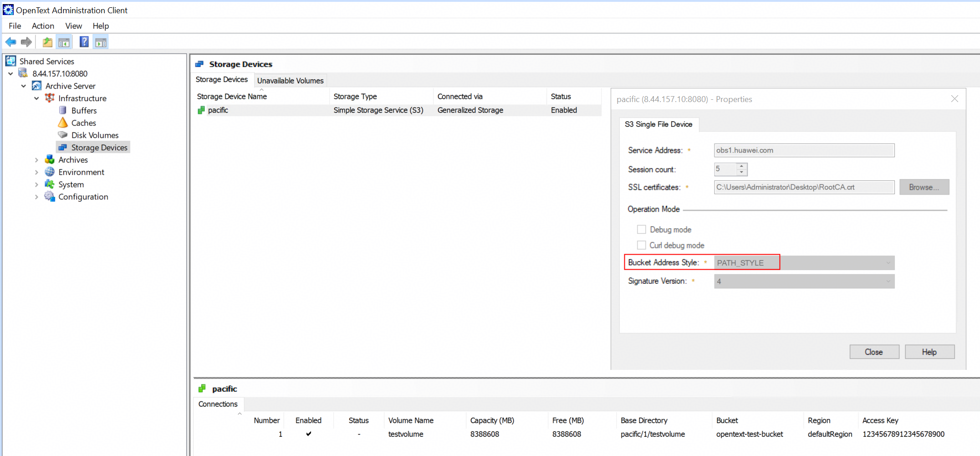Viewport: 980px width, 456px height.
Task: Click the Storage Devices panel header icon
Action: pyautogui.click(x=199, y=64)
